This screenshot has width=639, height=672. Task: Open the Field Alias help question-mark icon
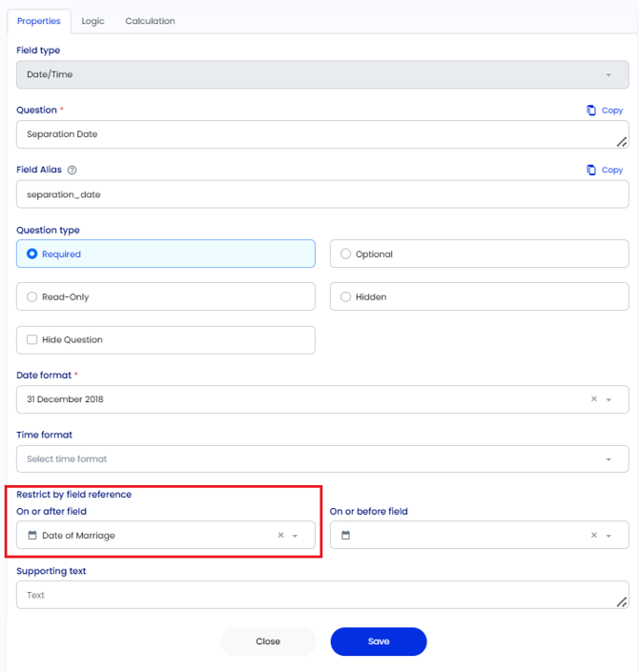[x=72, y=170]
